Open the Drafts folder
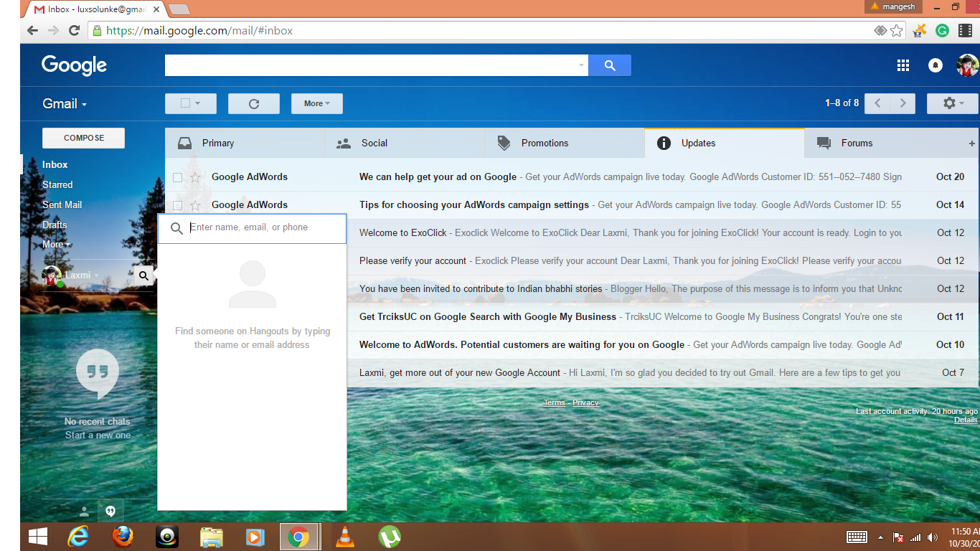This screenshot has width=980, height=551. pyautogui.click(x=55, y=225)
